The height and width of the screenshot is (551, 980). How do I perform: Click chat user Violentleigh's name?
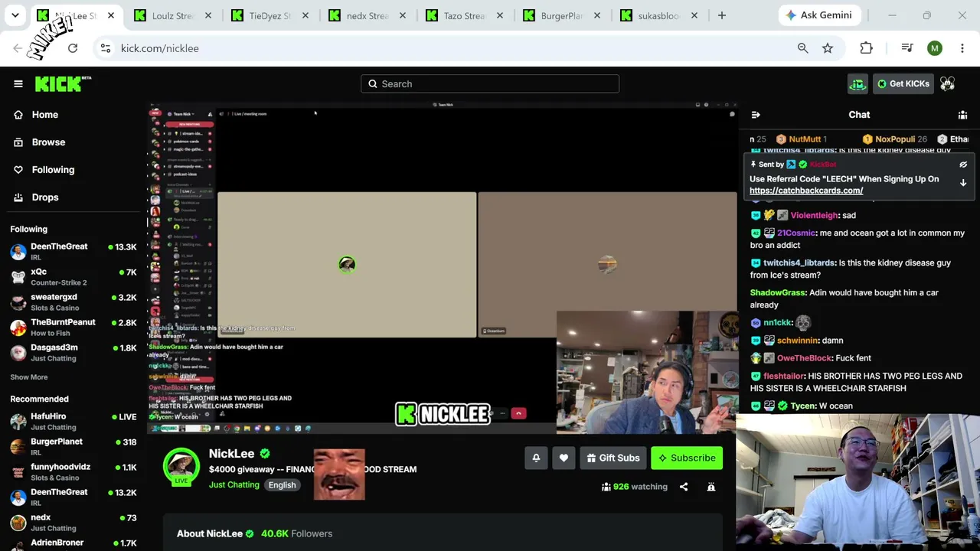tap(814, 216)
